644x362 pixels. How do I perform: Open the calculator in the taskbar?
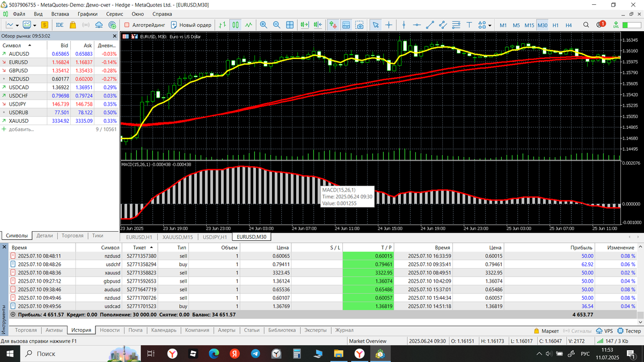point(296,353)
